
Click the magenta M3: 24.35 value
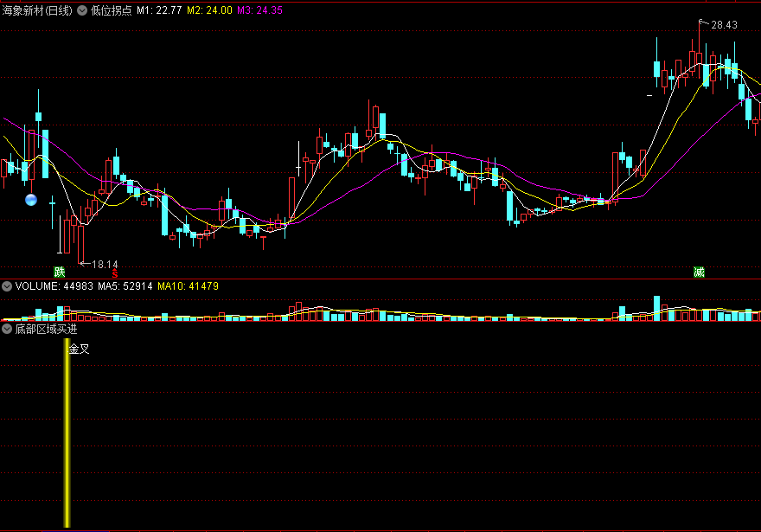coord(259,10)
